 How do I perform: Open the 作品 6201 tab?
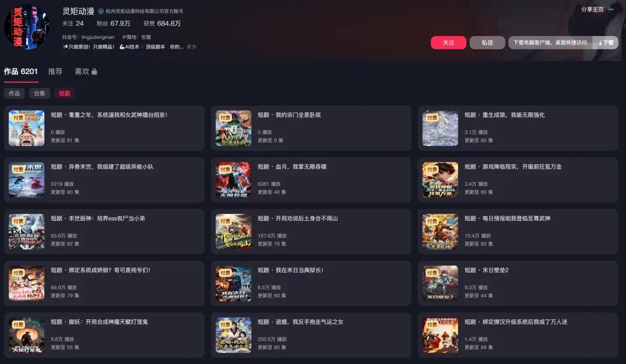(21, 71)
